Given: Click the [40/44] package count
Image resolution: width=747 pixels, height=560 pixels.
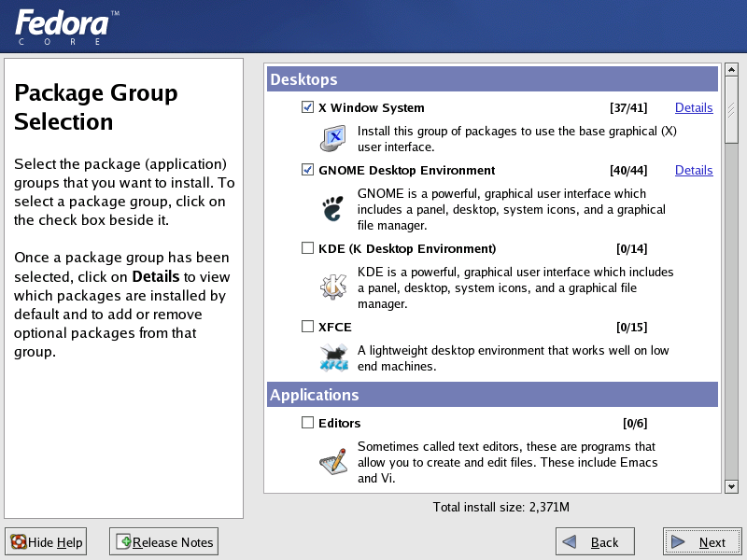Looking at the screenshot, I should tap(628, 170).
